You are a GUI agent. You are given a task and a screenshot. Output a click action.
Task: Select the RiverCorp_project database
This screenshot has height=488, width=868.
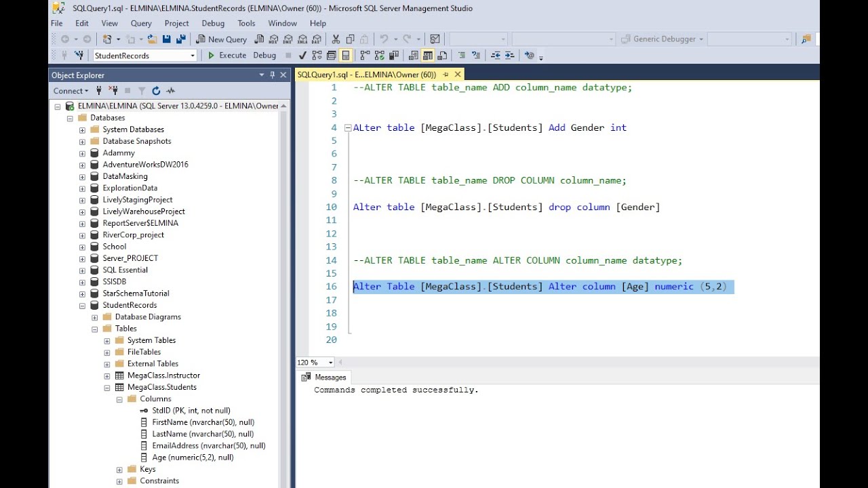(133, 235)
